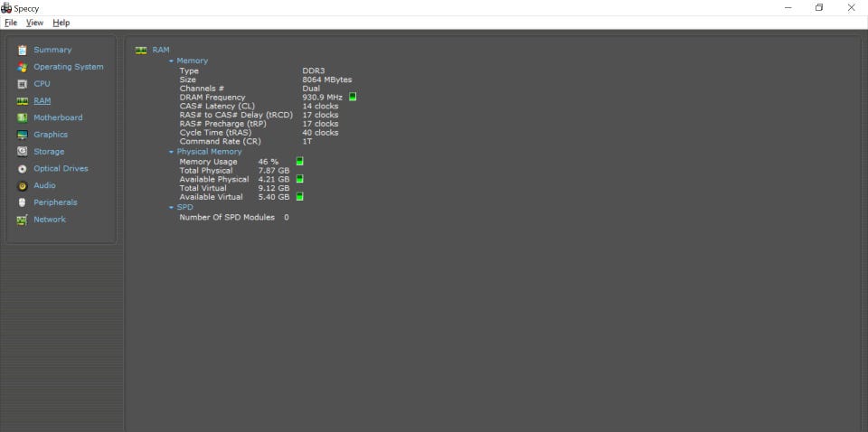
Task: Click the 'DDR3' Type value
Action: click(x=314, y=70)
